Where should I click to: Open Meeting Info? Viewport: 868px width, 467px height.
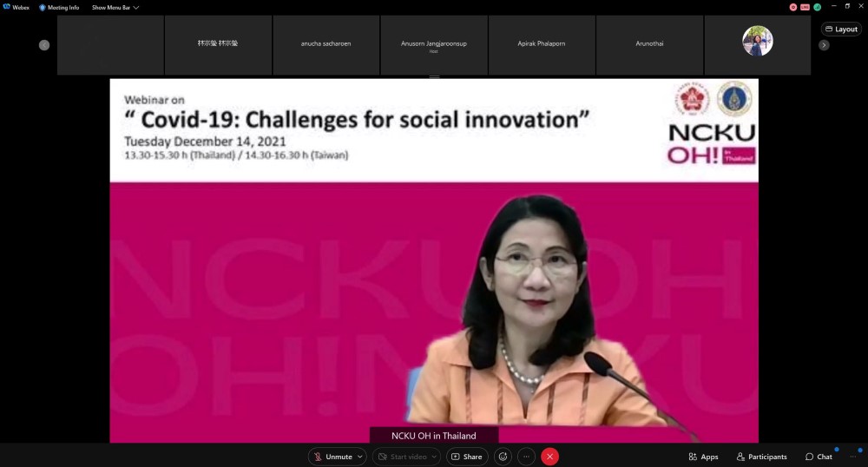[59, 8]
